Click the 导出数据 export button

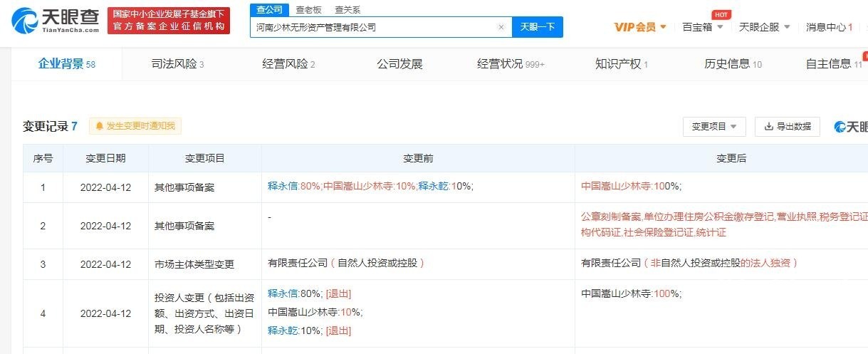click(x=787, y=126)
